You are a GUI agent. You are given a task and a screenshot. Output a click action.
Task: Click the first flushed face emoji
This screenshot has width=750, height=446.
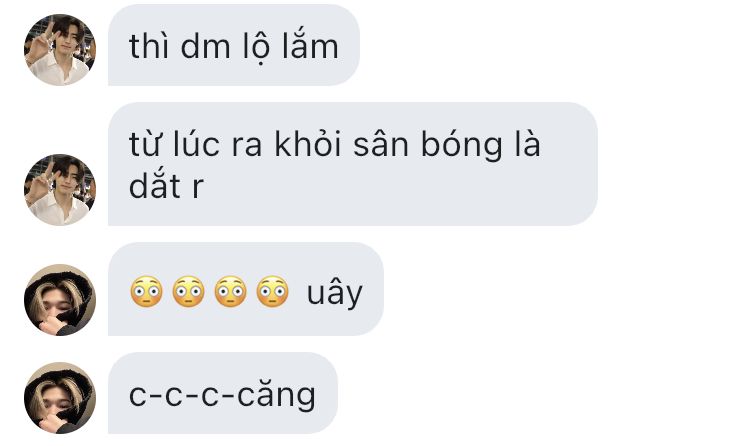146,291
